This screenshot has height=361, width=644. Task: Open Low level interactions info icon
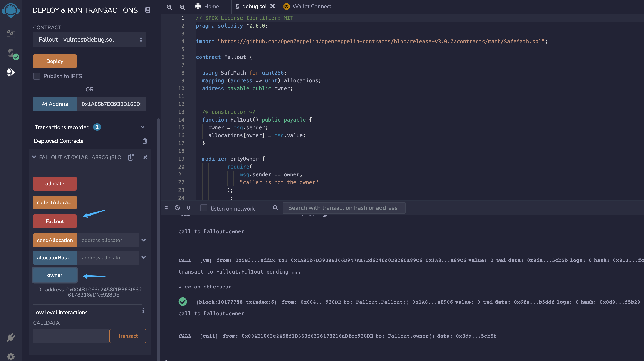pos(143,311)
